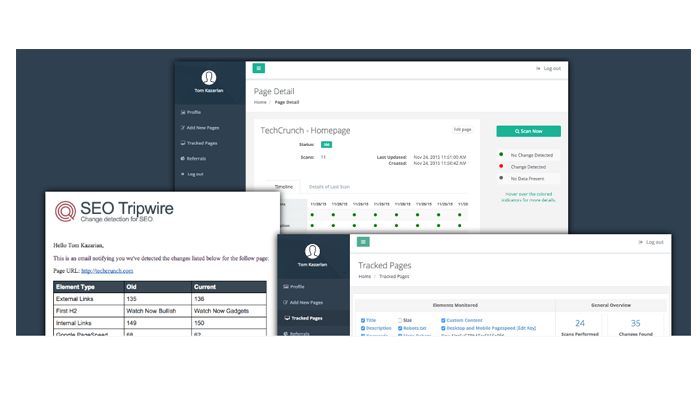Open Profile in Tracked Pages sidebar

pyautogui.click(x=294, y=287)
